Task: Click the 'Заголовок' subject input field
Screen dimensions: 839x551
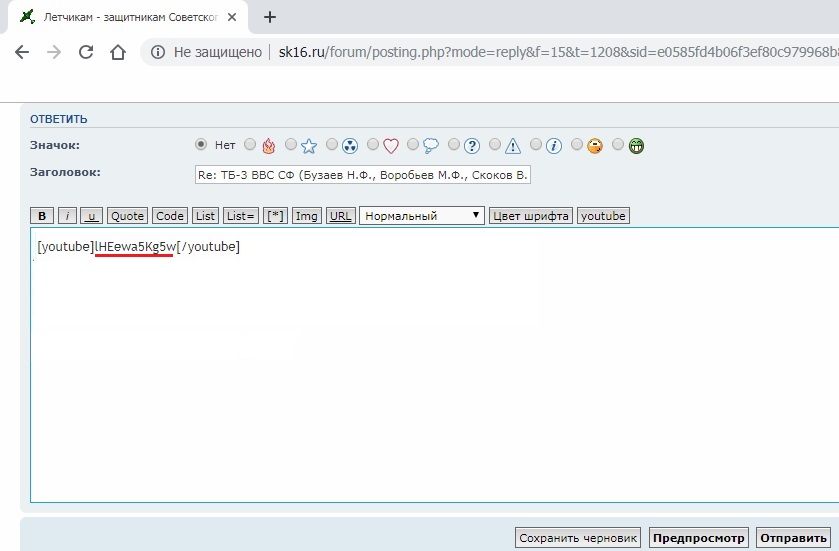Action: pos(362,174)
